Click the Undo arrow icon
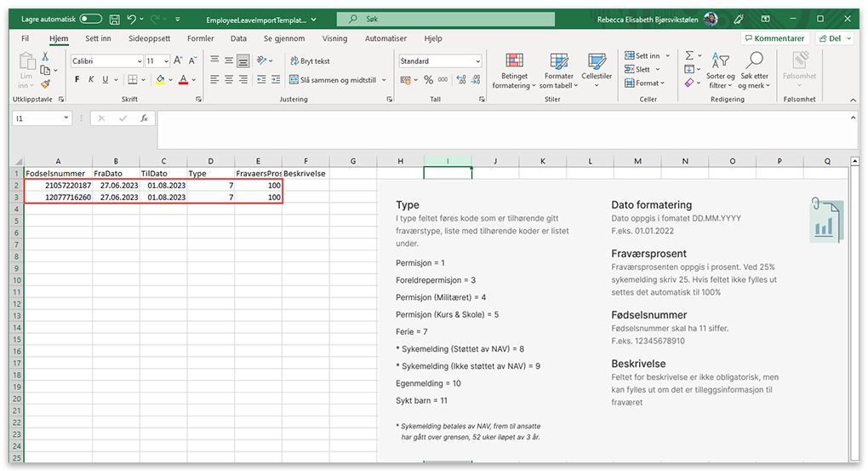The image size is (868, 471). point(132,19)
